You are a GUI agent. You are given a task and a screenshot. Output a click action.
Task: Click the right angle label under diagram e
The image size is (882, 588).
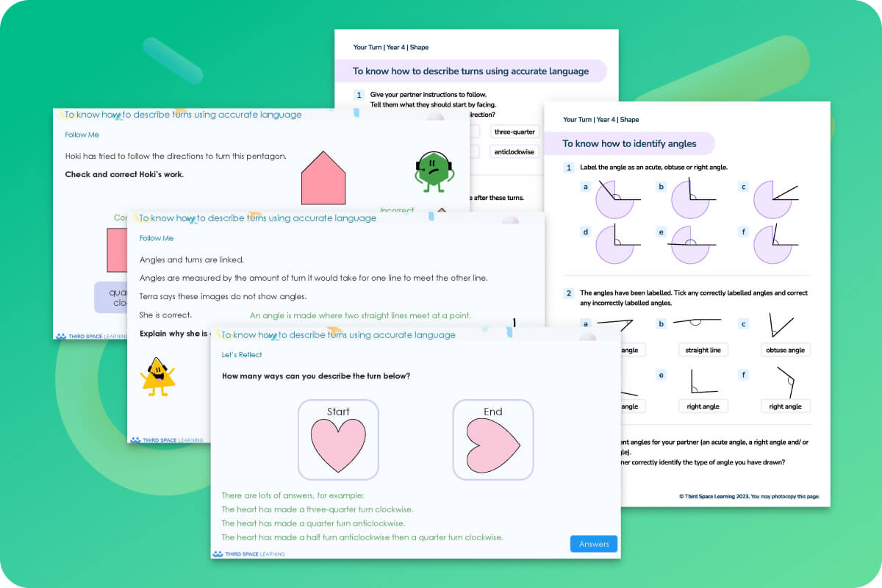tap(703, 405)
